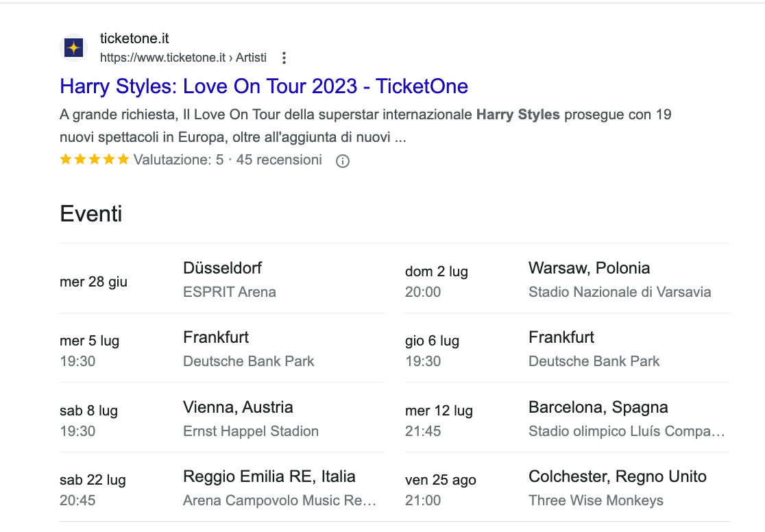Screen dimensions: 765x532
Task: Click 'Arena Campovolo Music Re…' venue text
Action: pyautogui.click(x=280, y=500)
